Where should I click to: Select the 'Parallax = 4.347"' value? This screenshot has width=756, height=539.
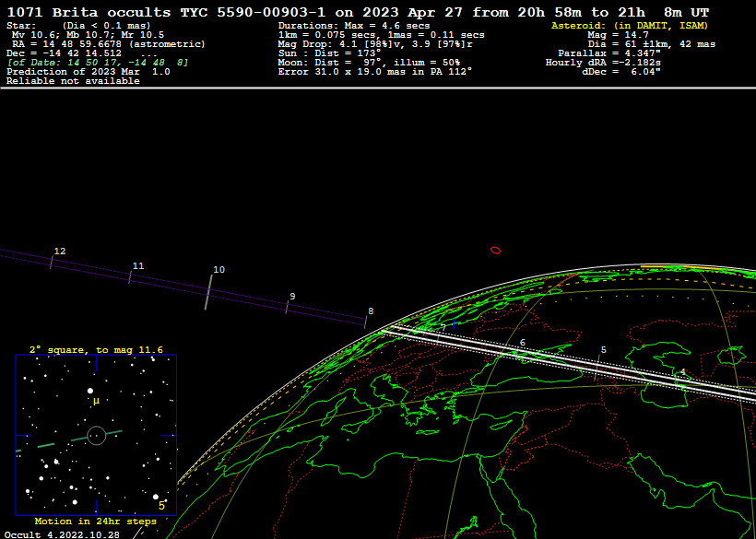point(609,53)
